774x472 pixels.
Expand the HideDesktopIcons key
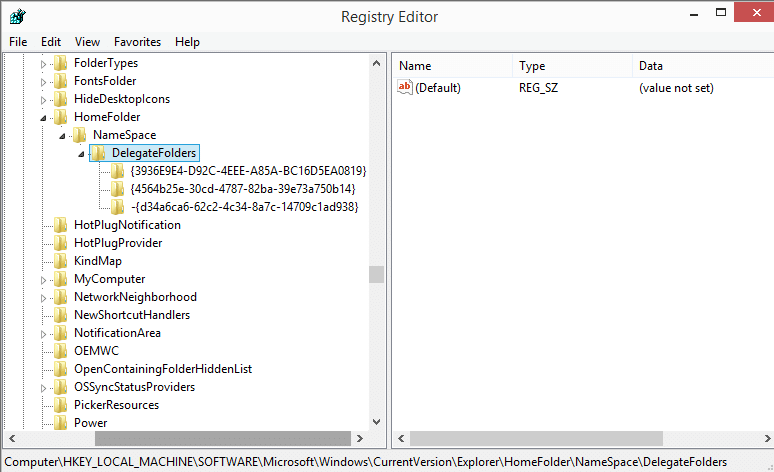pos(43,100)
